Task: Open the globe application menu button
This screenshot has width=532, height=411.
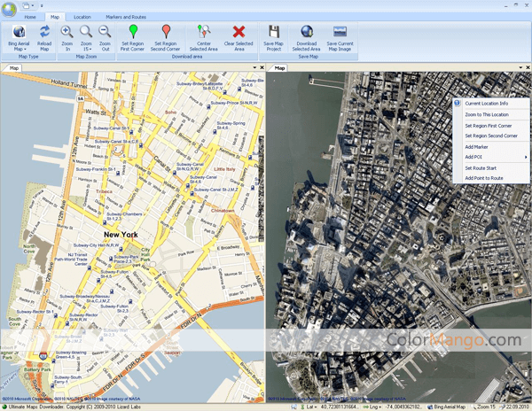Action: [x=9, y=9]
